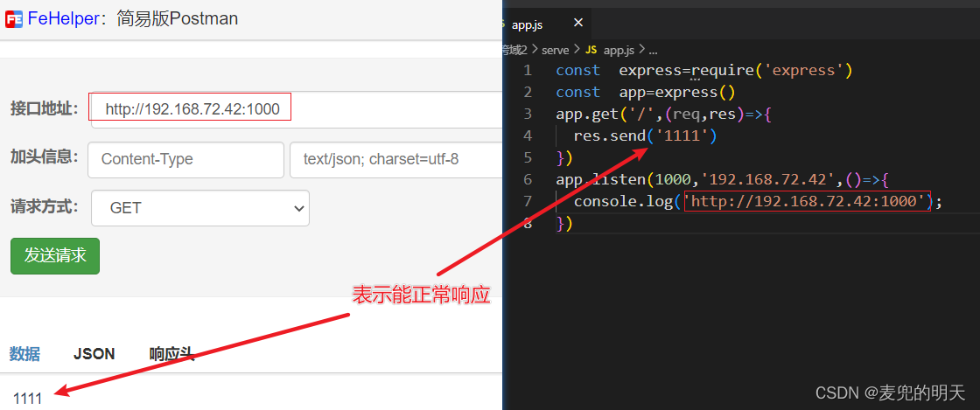This screenshot has width=980, height=410.
Task: Open the FeHelper title link
Action: tap(63, 19)
